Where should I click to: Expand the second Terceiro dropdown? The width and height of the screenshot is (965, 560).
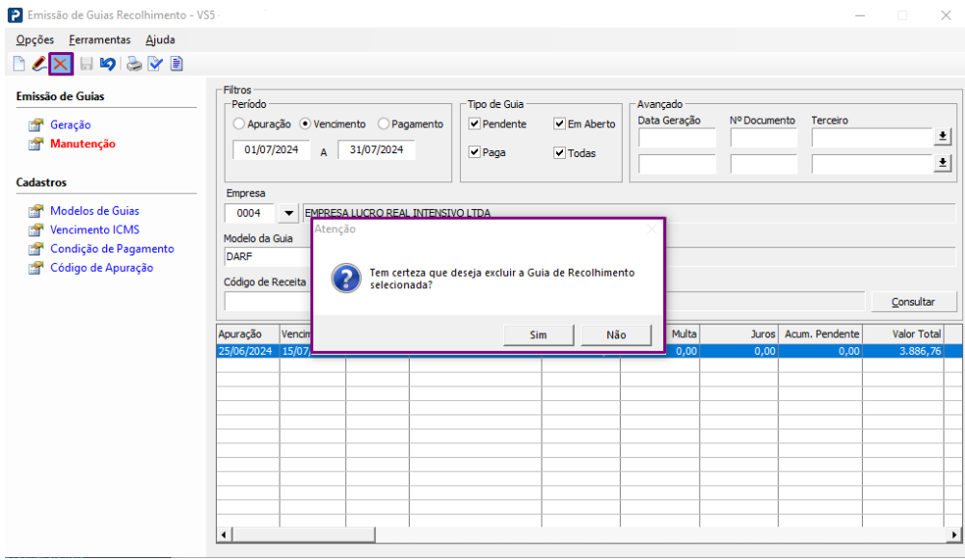[x=943, y=164]
